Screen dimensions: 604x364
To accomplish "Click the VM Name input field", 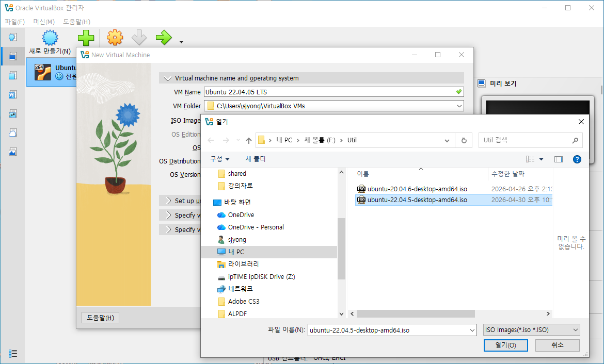I will pos(333,92).
